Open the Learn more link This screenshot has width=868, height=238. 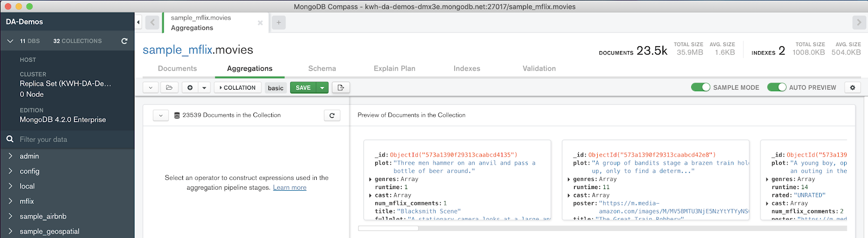(x=290, y=187)
